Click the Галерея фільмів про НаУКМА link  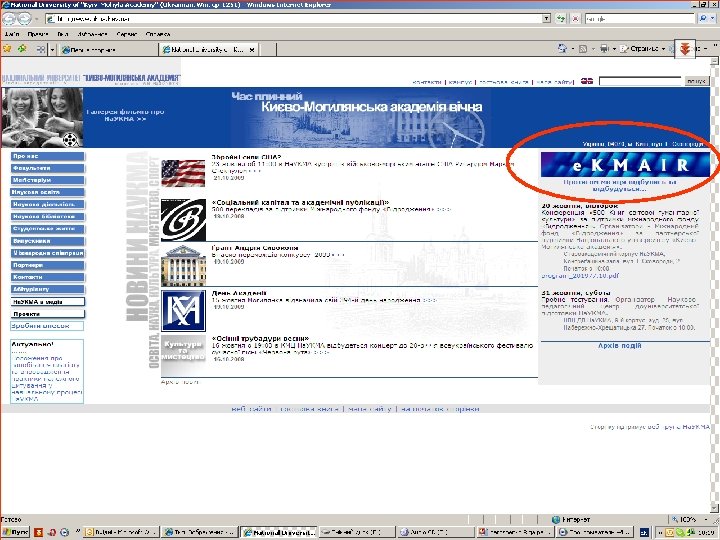tap(125, 115)
